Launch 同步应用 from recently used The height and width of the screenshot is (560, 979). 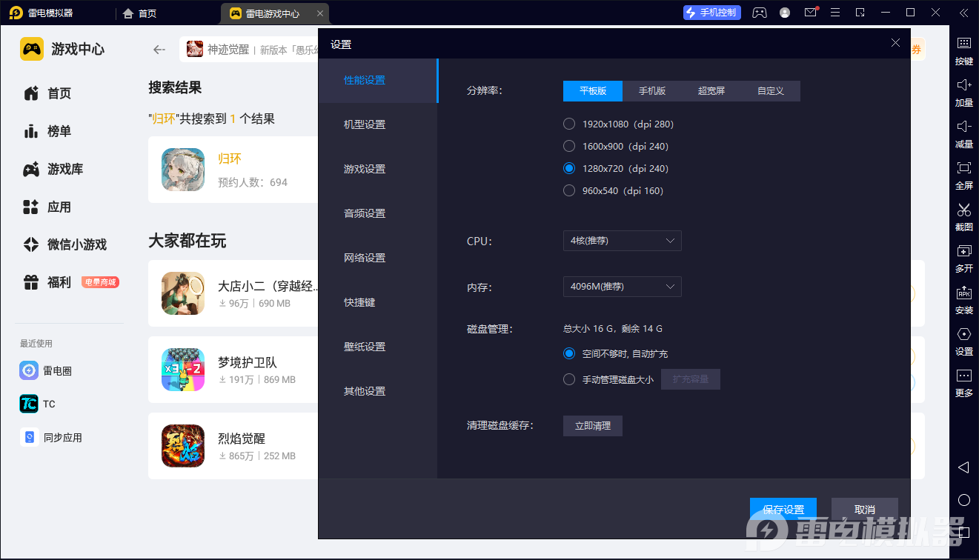(51, 437)
